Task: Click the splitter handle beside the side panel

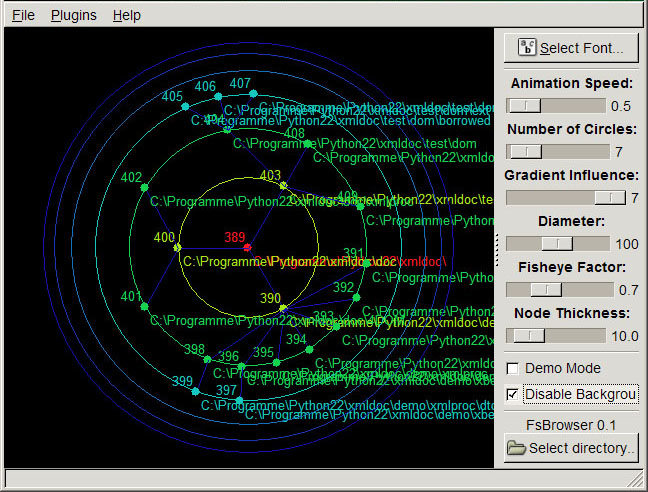Action: (497, 250)
